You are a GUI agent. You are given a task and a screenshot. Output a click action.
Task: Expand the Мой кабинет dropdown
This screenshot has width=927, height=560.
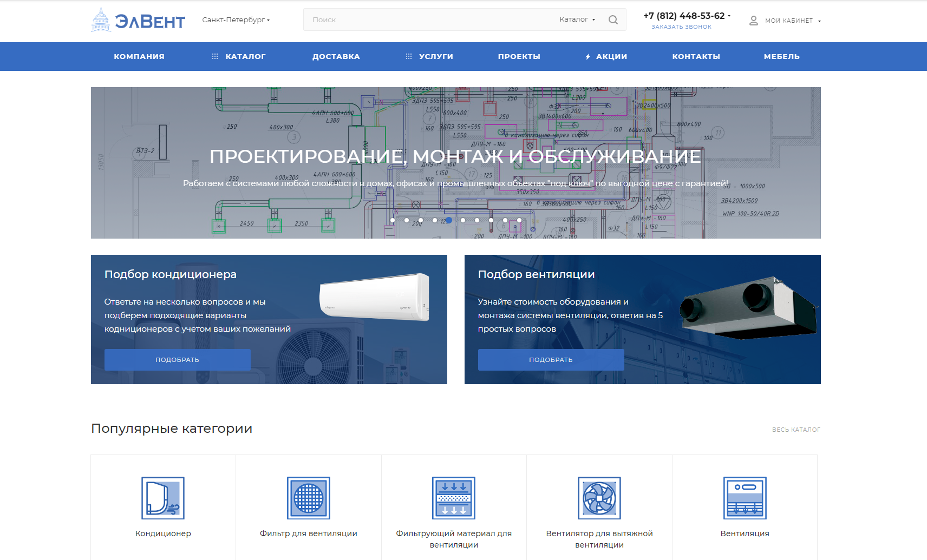click(793, 21)
